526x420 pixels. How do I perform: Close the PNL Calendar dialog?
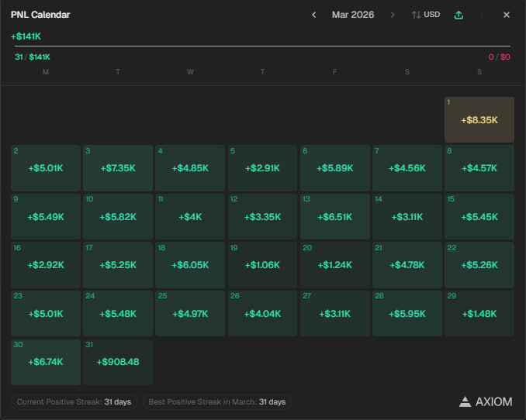507,15
